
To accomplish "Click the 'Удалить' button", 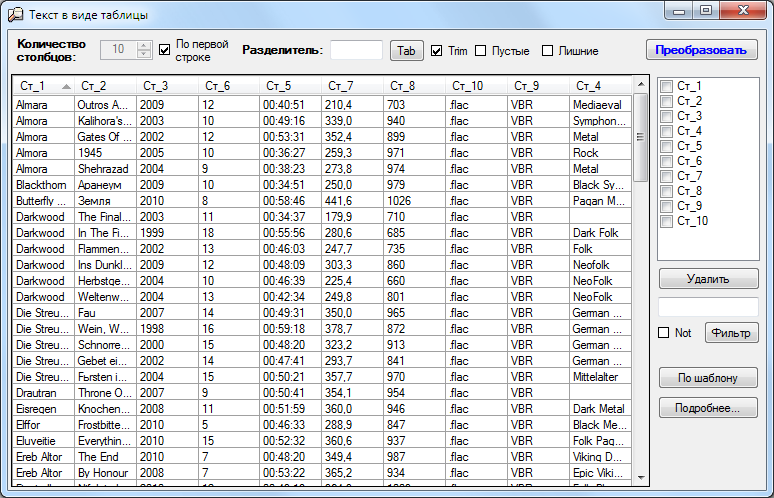I will [x=708, y=279].
